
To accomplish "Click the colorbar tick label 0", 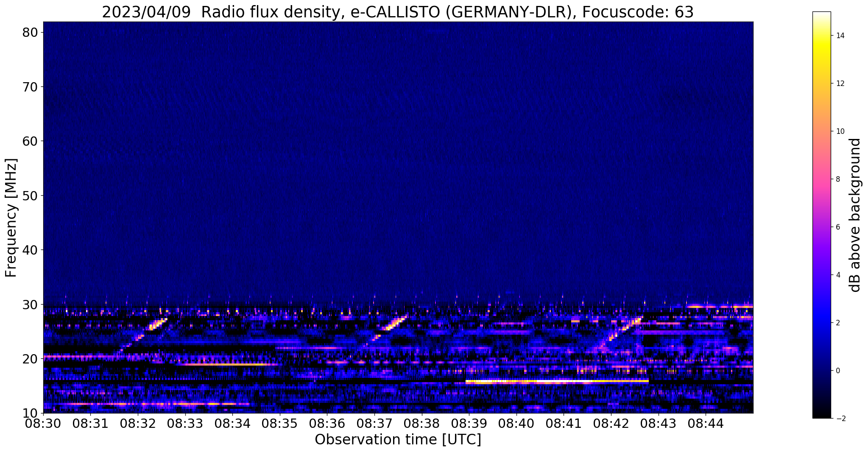I will coord(837,371).
